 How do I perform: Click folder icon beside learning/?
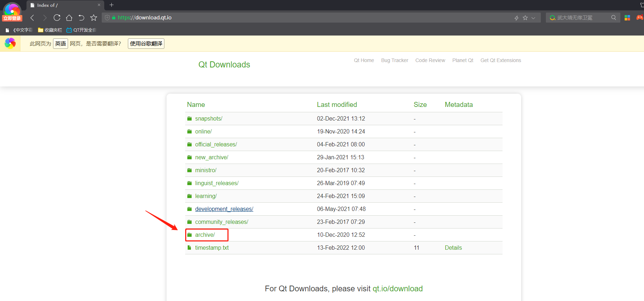click(x=189, y=196)
